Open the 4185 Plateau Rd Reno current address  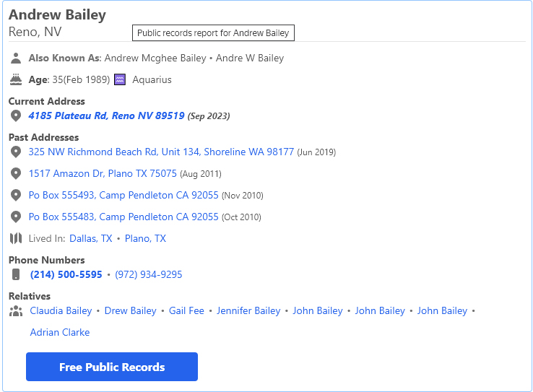click(106, 116)
